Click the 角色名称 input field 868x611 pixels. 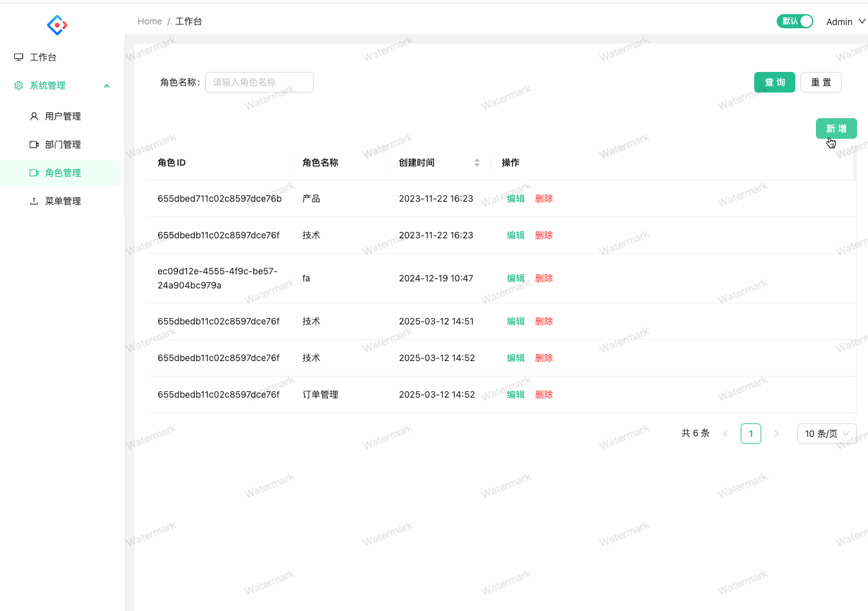(259, 82)
